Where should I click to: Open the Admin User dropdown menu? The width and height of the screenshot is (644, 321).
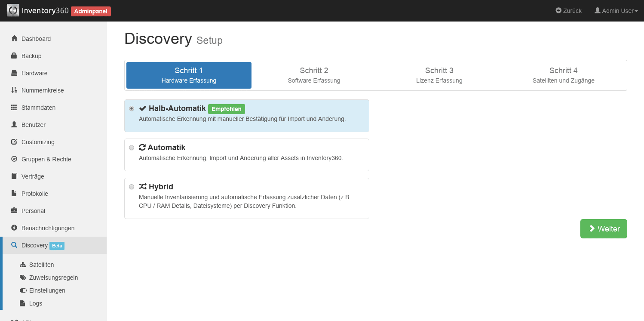(x=616, y=11)
